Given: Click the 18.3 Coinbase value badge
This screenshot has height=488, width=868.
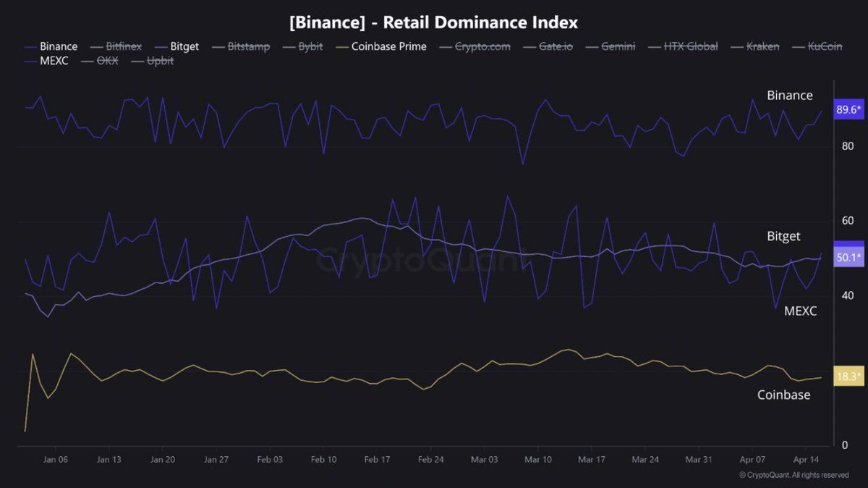Looking at the screenshot, I should tap(848, 376).
